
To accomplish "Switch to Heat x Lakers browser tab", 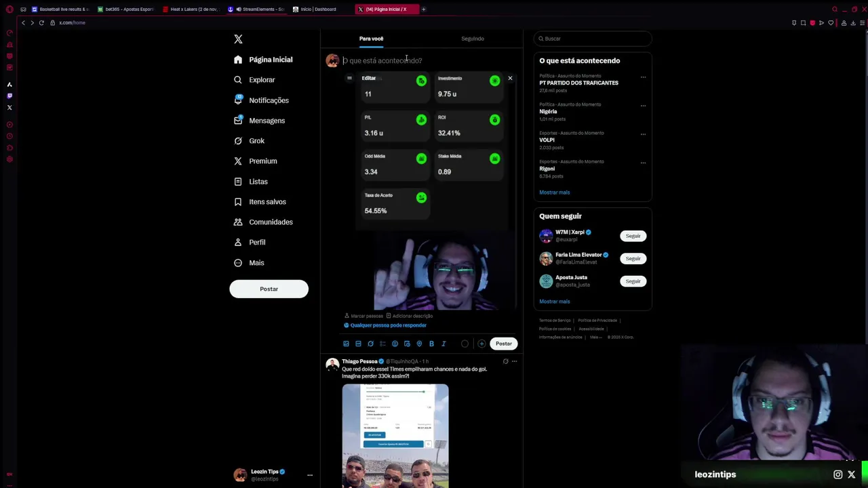I will [192, 9].
